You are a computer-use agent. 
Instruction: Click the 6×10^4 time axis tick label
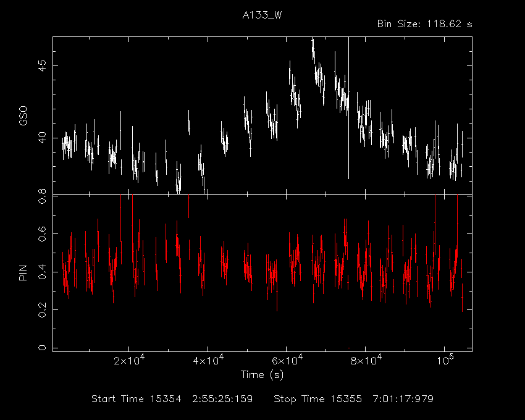tap(287, 360)
